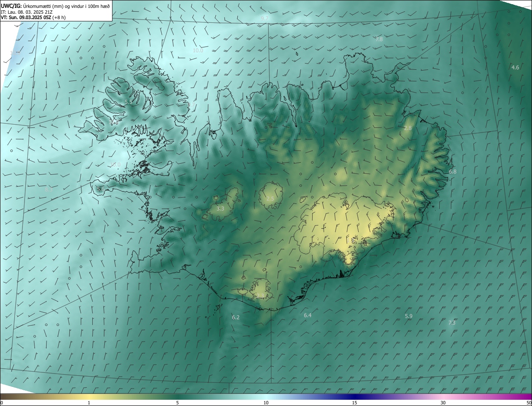
Task: Click the 5.9 value label in the southeast sea
Action: [409, 316]
